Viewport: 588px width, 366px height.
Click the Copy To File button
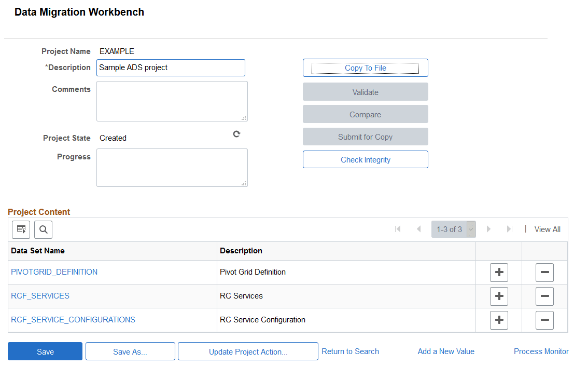point(365,67)
